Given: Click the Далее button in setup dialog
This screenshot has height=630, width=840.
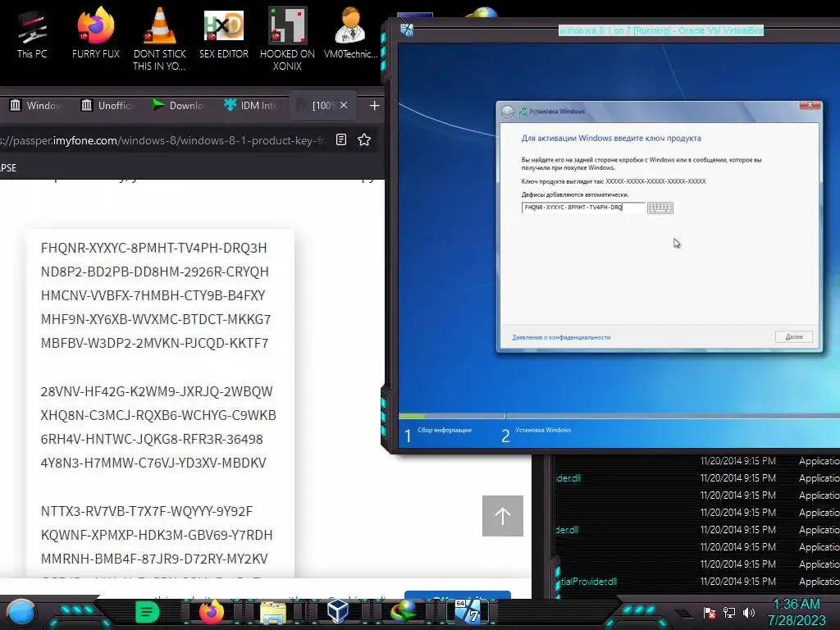Looking at the screenshot, I should (794, 337).
